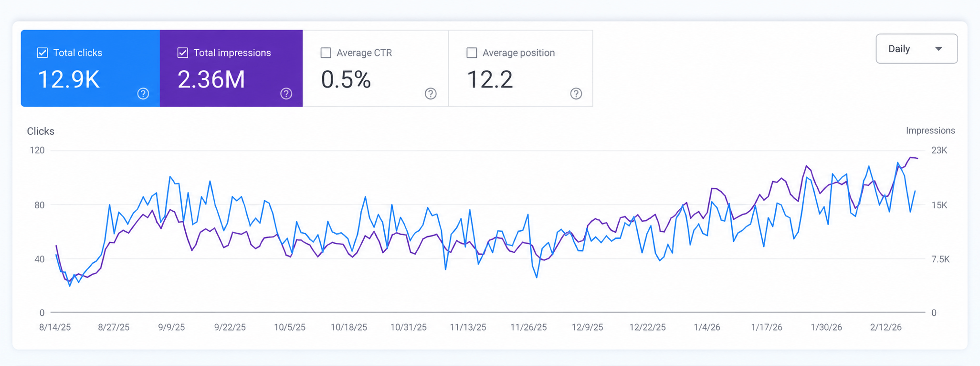Image resolution: width=980 pixels, height=366 pixels.
Task: Click the 10/31/25 date label
Action: click(409, 327)
